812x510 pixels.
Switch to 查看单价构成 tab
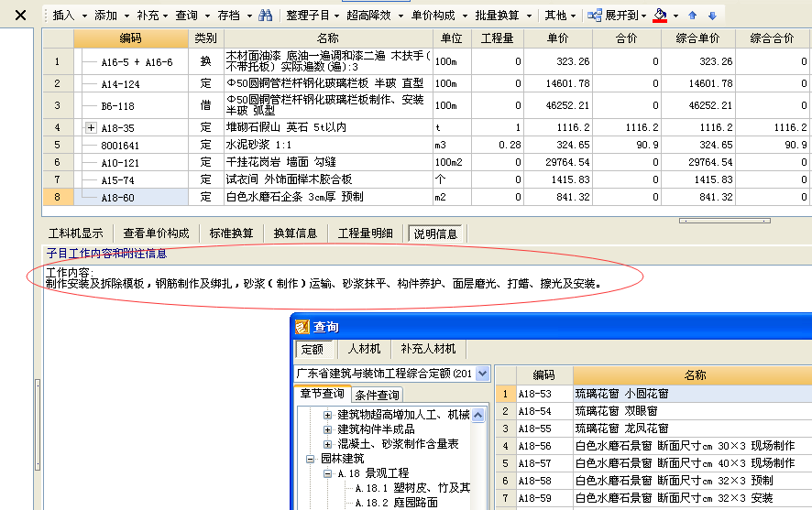[156, 233]
